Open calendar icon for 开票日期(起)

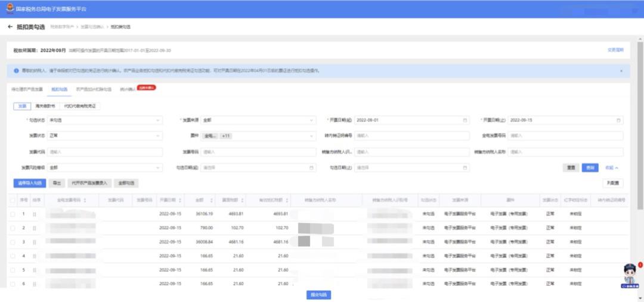point(465,120)
